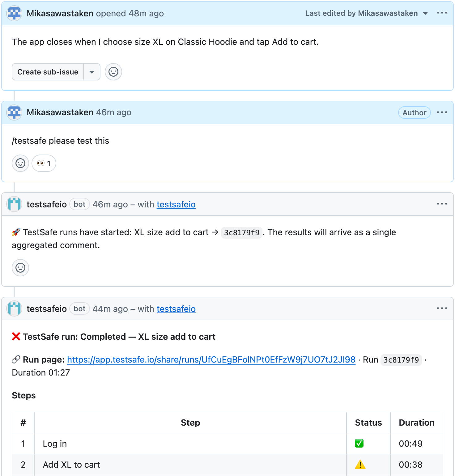Open testsafeio bot avatar on 44m comment
The height and width of the screenshot is (476, 455).
(x=14, y=309)
